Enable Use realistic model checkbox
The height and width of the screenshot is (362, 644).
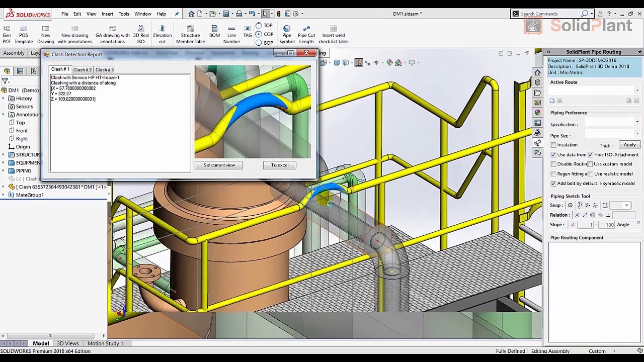pos(590,174)
